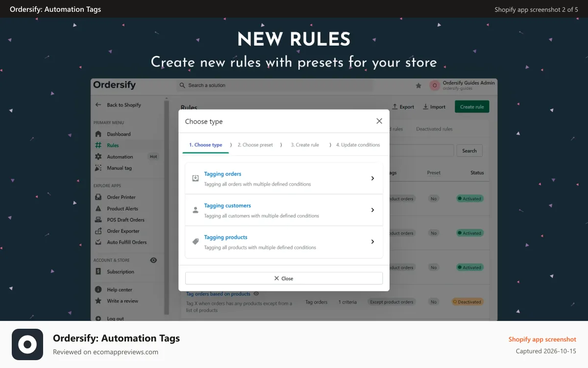Click the Order Exporter icon
588x368 pixels.
(98, 231)
